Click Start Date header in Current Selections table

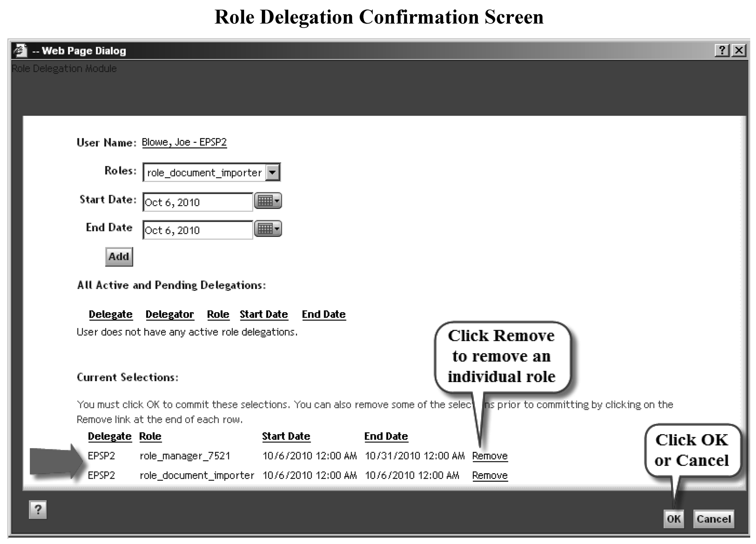tap(286, 436)
